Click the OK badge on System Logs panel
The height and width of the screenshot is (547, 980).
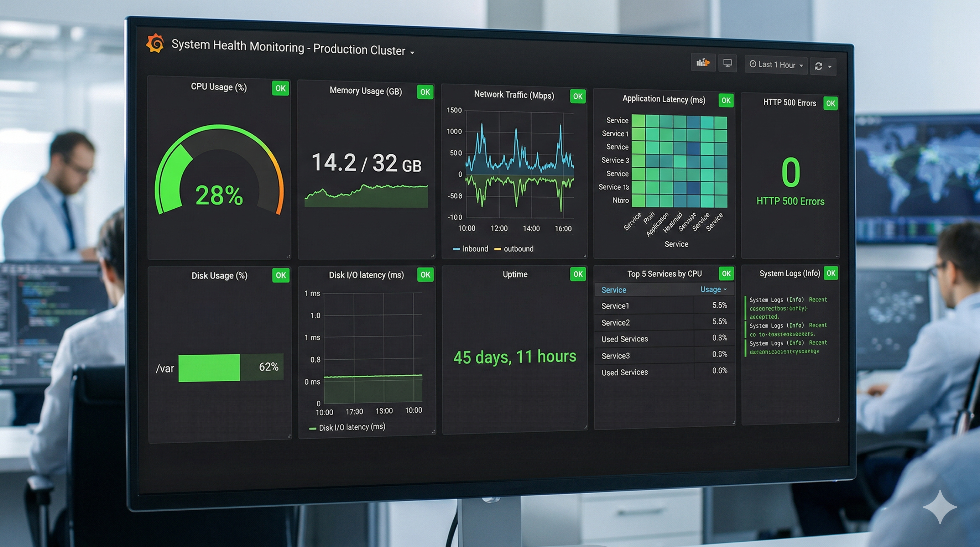tap(831, 273)
